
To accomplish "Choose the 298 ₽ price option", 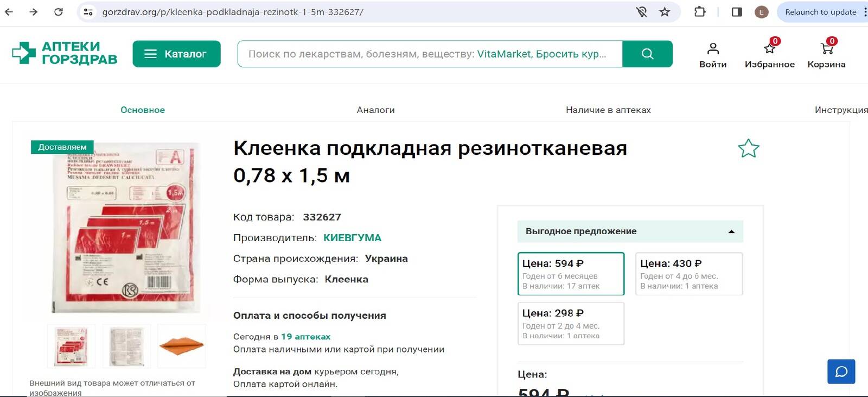I will click(x=571, y=323).
